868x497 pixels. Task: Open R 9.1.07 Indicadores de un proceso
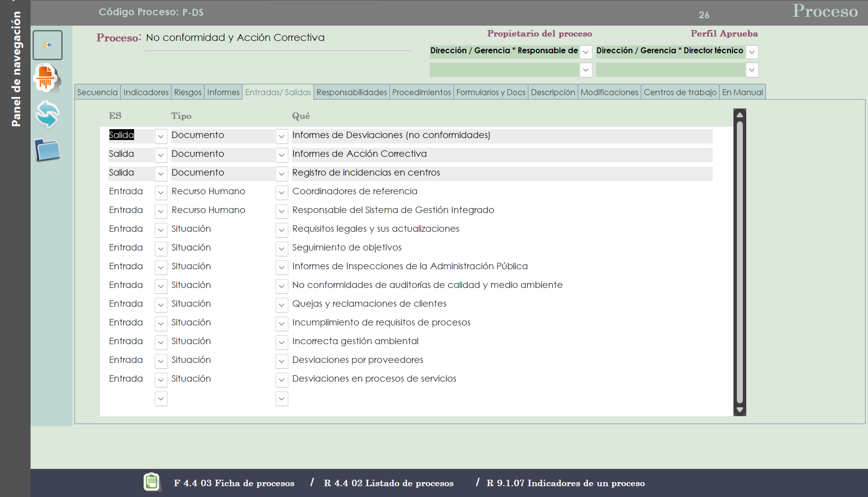[x=565, y=483]
